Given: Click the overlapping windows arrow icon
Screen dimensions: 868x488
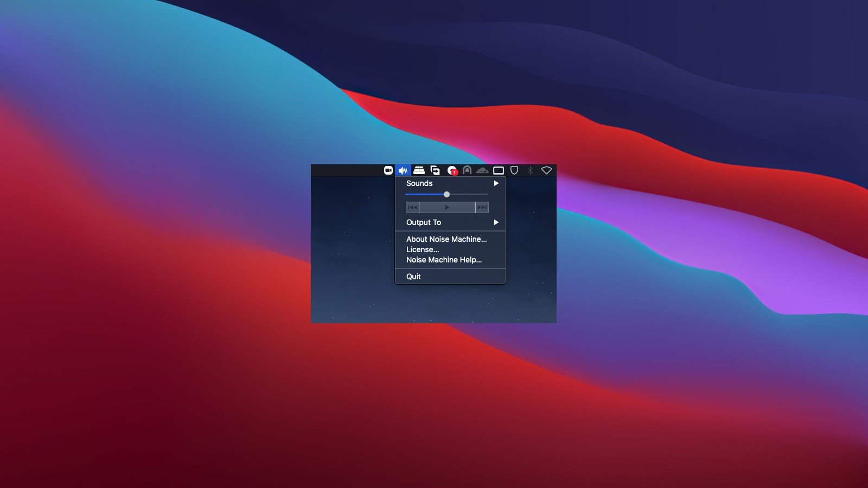Looking at the screenshot, I should pyautogui.click(x=435, y=170).
